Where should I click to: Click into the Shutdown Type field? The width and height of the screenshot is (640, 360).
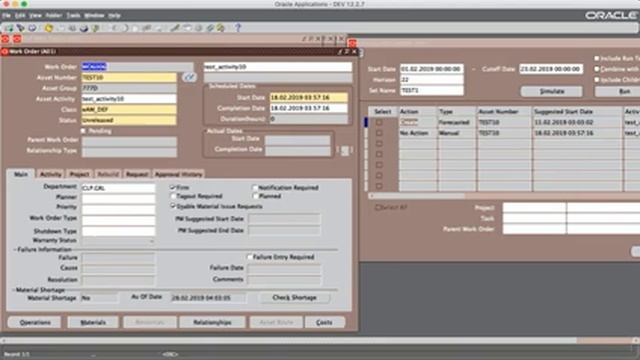click(118, 231)
